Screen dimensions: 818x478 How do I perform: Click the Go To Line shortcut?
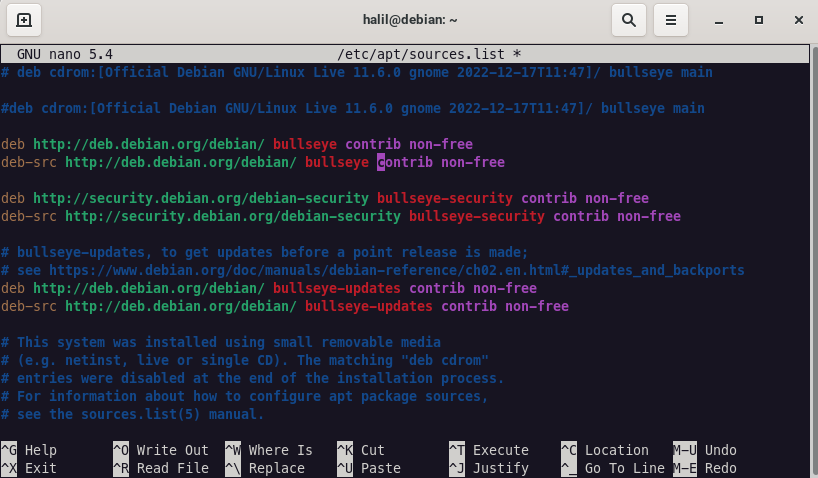[613, 468]
